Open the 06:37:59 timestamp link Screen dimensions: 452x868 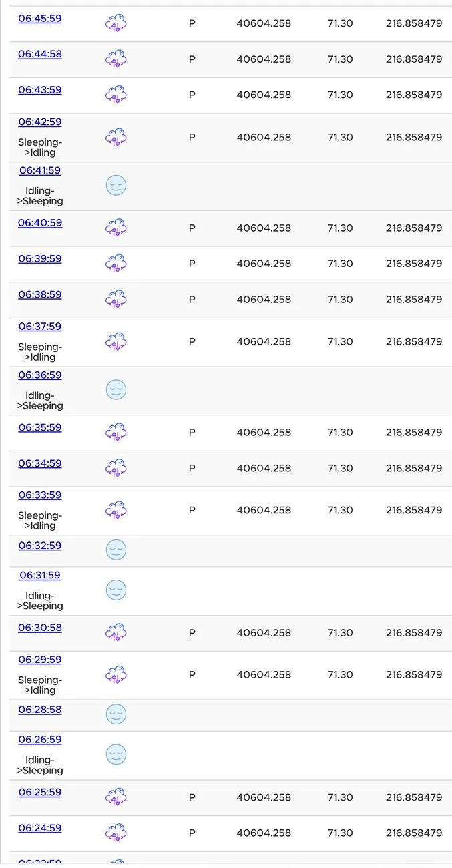[40, 327]
